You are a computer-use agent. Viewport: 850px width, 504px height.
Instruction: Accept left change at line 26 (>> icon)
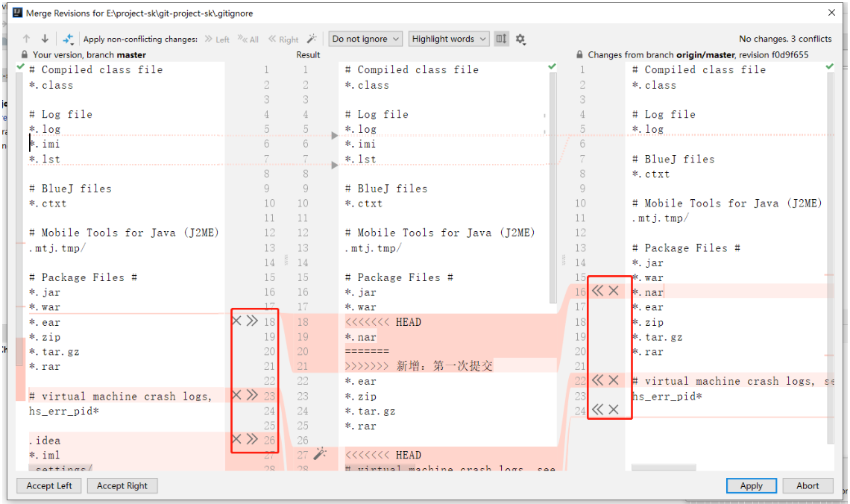tap(252, 439)
